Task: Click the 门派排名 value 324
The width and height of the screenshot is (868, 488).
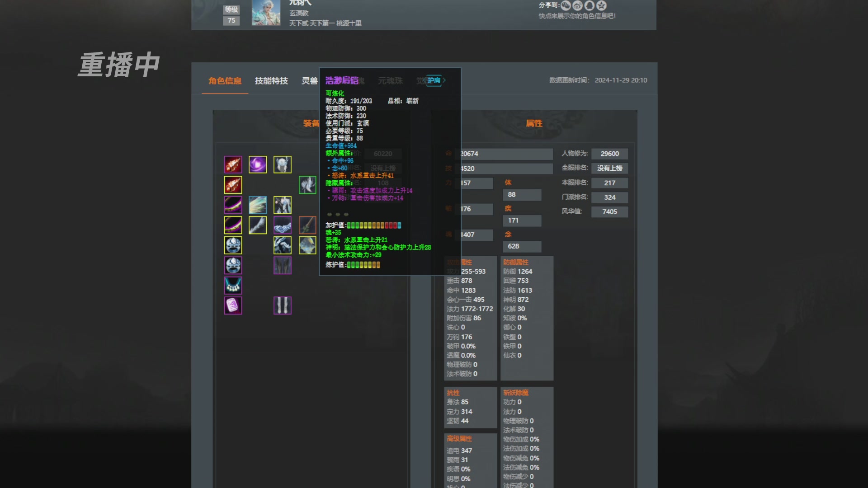Action: (609, 197)
